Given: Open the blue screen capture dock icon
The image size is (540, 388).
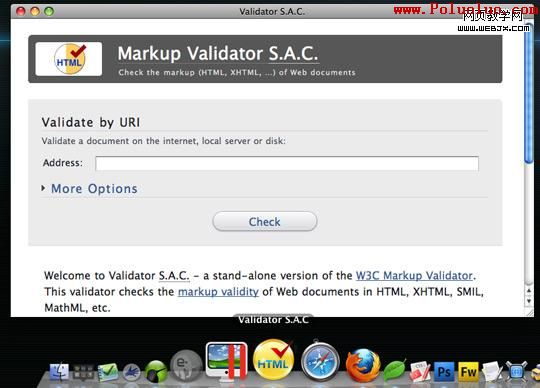Looking at the screenshot, I should point(516,371).
